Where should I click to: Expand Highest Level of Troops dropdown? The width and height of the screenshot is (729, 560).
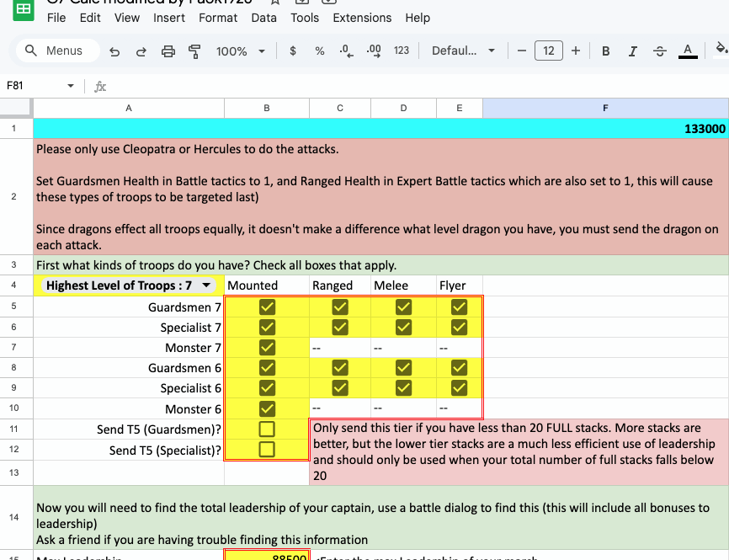tap(206, 285)
